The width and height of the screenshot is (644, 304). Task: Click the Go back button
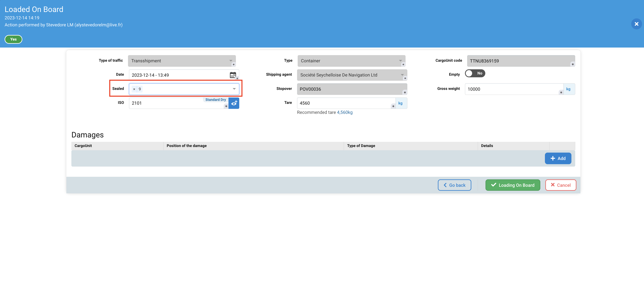[454, 185]
